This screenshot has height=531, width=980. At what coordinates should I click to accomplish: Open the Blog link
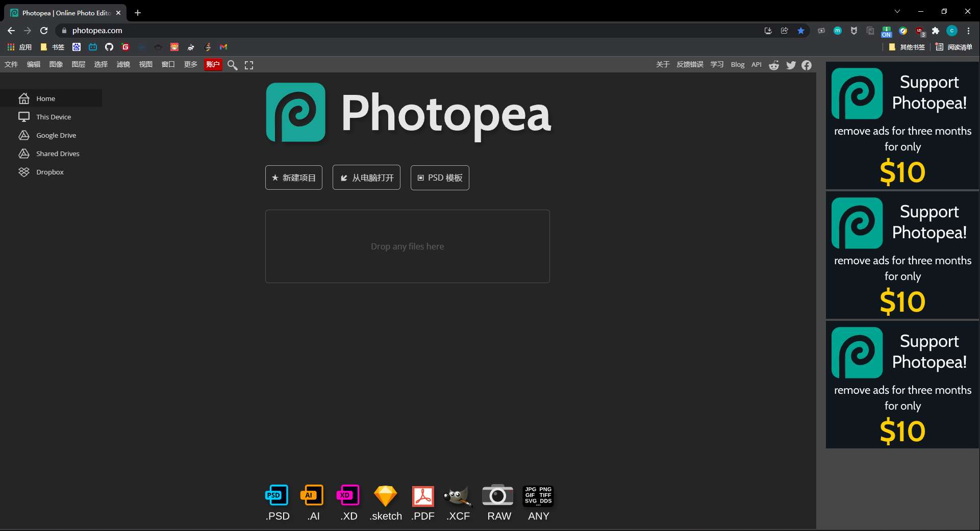coord(737,64)
